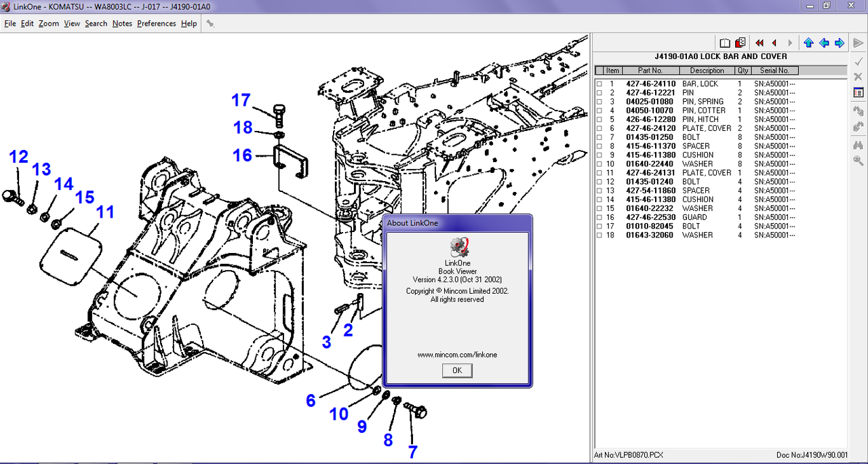868x464 pixels.
Task: Click callout 11 on the diagram
Action: [x=105, y=212]
